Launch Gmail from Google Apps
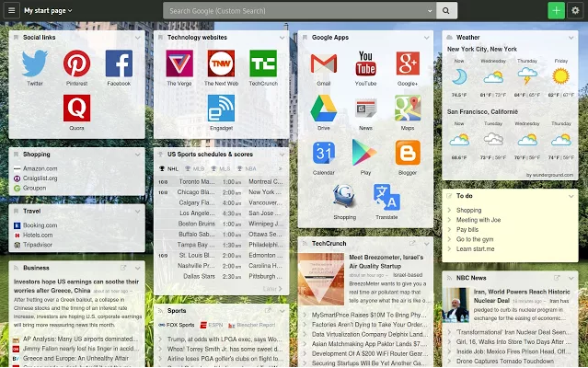 (x=323, y=64)
